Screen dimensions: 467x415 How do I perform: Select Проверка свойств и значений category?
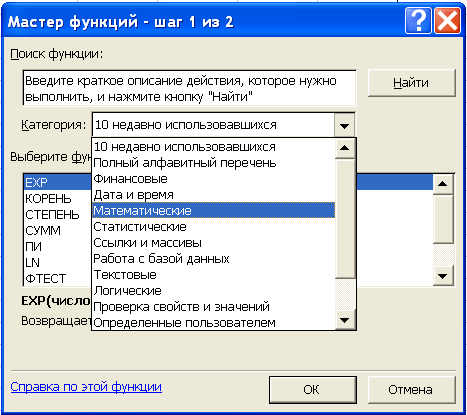[x=213, y=307]
